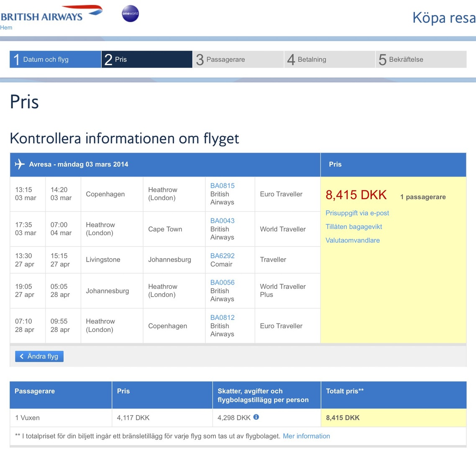Open flight BA0812 details

click(x=222, y=317)
